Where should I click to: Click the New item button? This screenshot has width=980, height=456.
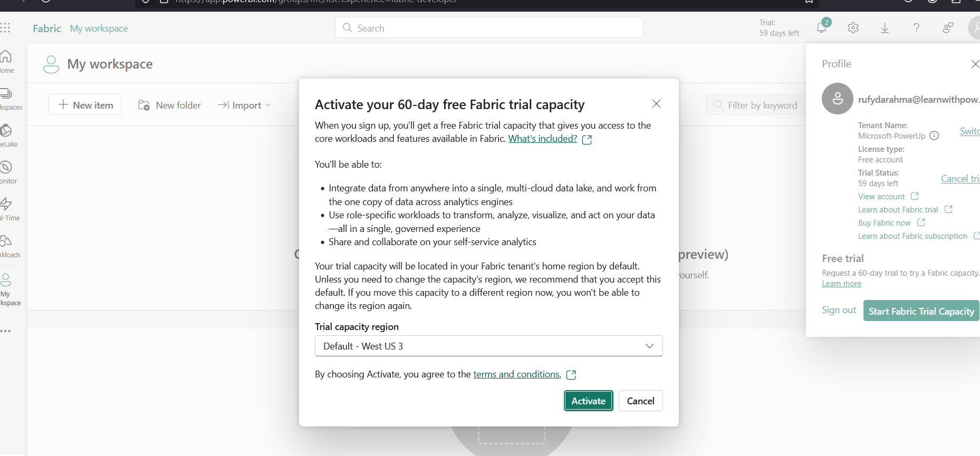[85, 104]
